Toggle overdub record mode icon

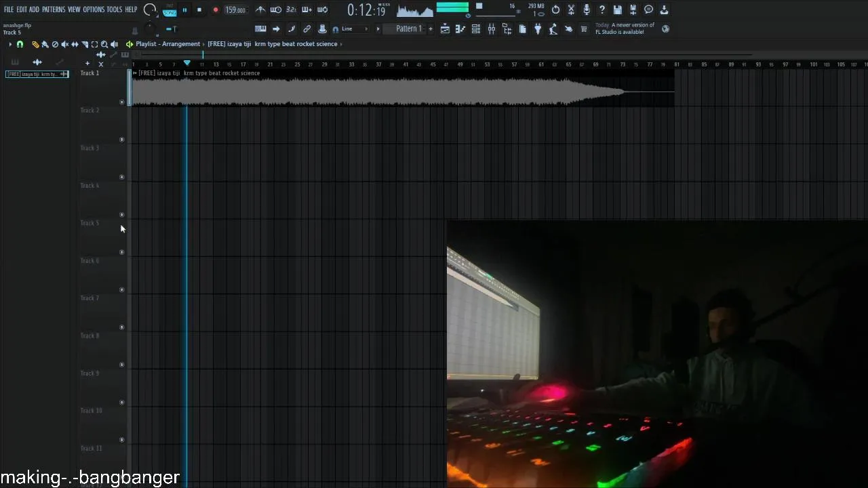(307, 9)
